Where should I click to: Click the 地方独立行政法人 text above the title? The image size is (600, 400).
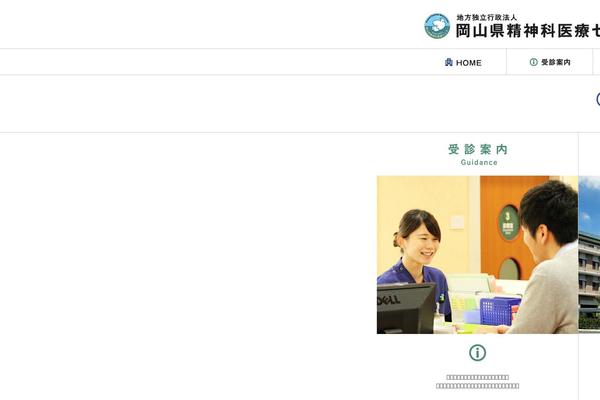coord(486,18)
